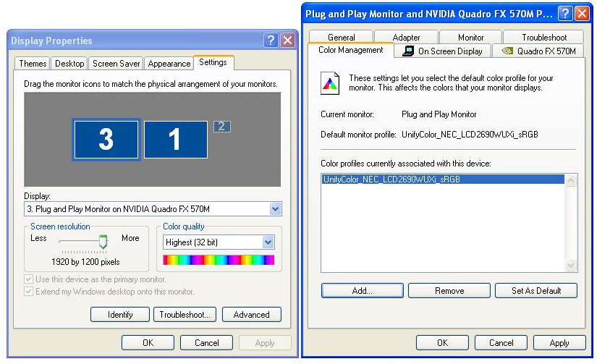Open the Color quality dropdown

(x=268, y=242)
